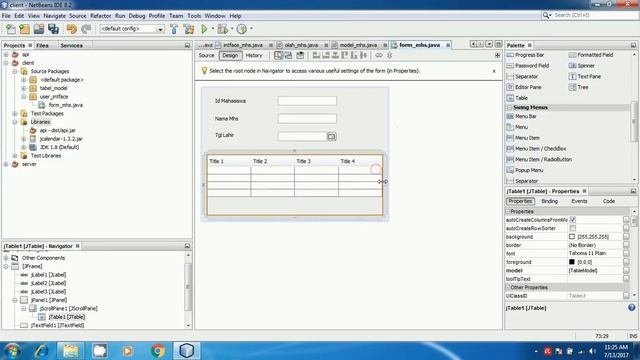The width and height of the screenshot is (640, 360).
Task: Activate Selection Mode in the designer toolbar
Action: [x=278, y=56]
